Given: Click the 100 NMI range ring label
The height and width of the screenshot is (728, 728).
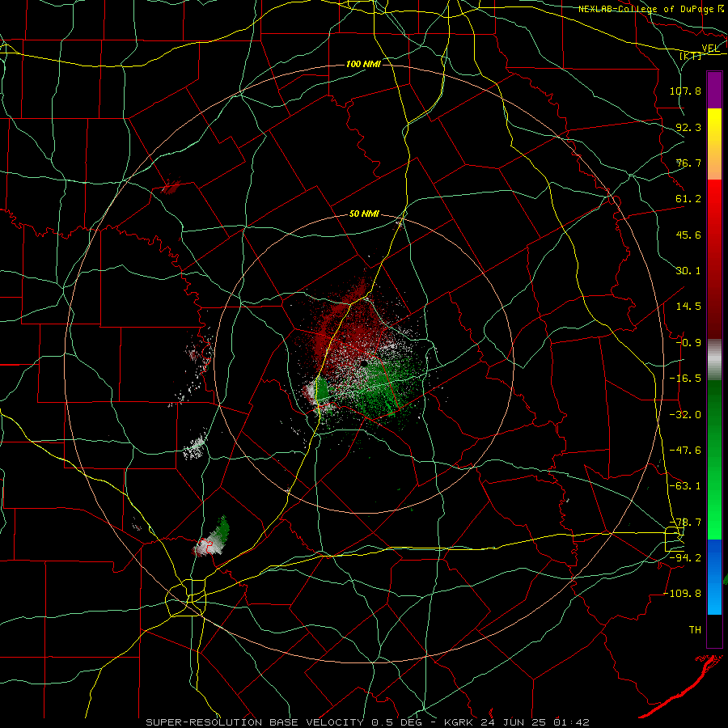Looking at the screenshot, I should coord(363,64).
